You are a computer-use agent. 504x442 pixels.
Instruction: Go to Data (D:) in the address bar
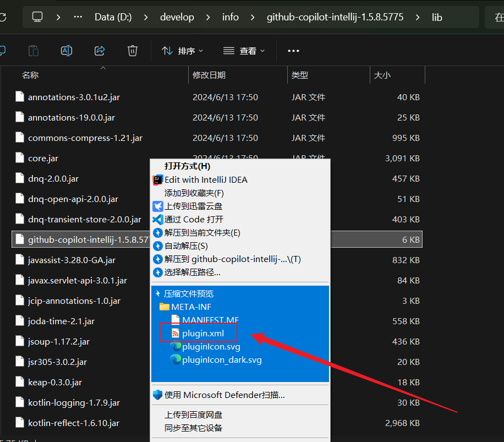(113, 17)
